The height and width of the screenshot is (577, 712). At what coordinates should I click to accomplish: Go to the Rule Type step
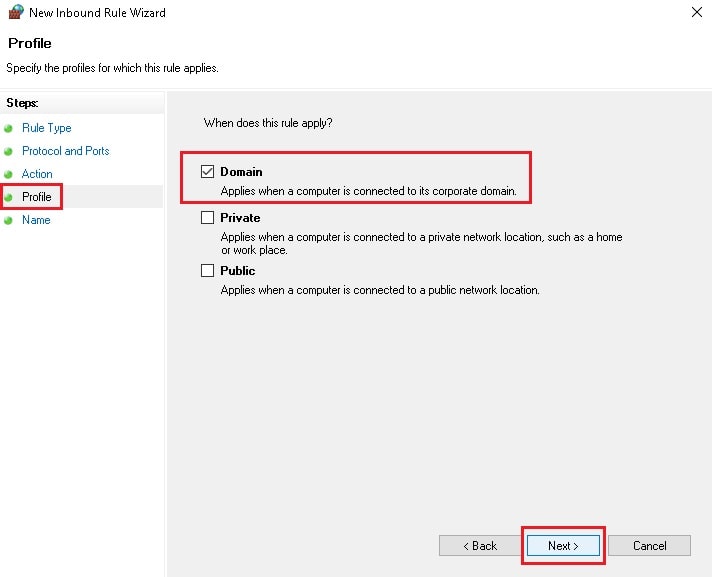point(47,128)
